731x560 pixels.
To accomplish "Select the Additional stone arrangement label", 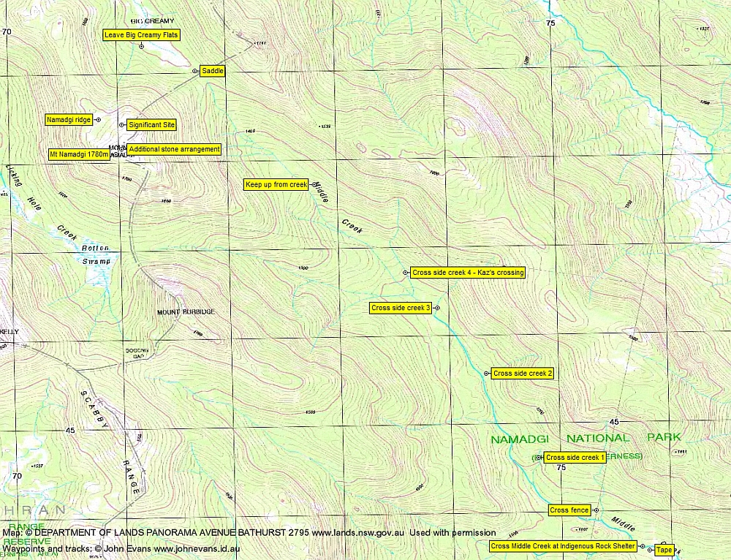I will pyautogui.click(x=174, y=148).
